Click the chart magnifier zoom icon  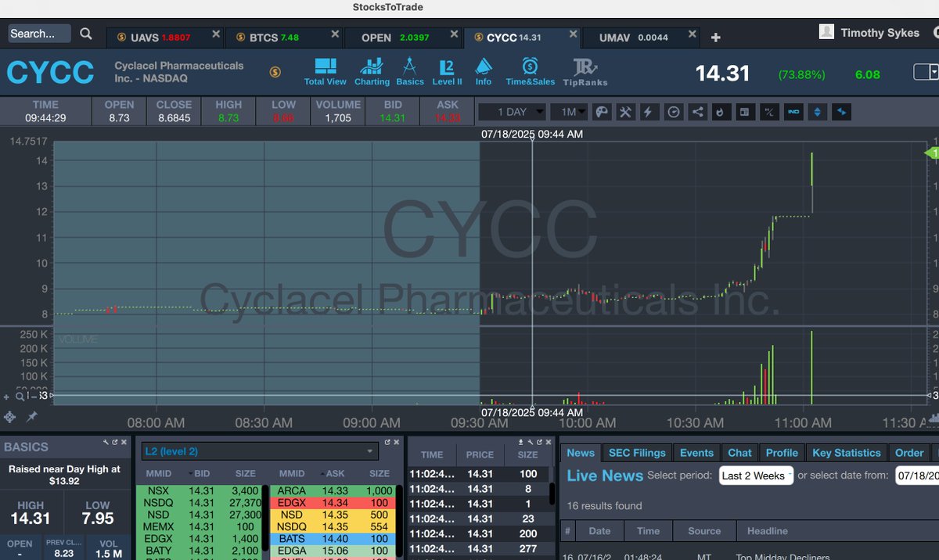point(20,397)
